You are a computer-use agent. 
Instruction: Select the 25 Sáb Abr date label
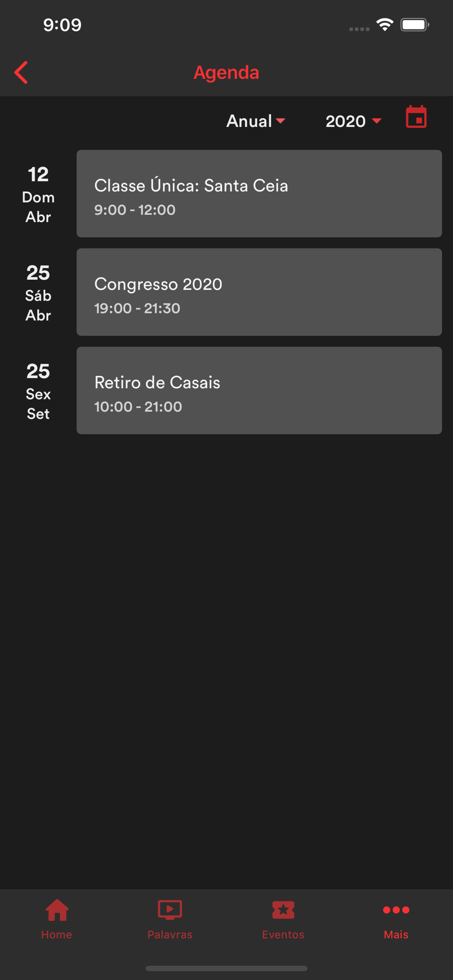(x=38, y=293)
